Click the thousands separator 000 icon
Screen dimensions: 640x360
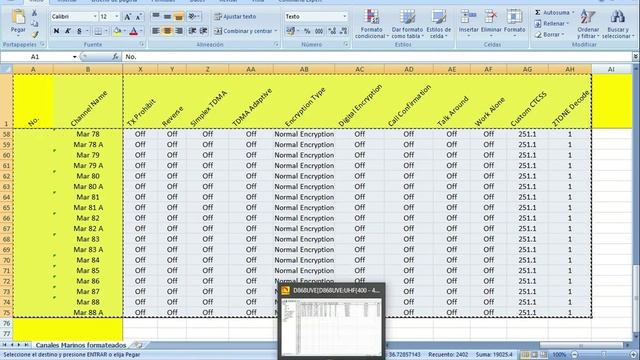(x=319, y=31)
